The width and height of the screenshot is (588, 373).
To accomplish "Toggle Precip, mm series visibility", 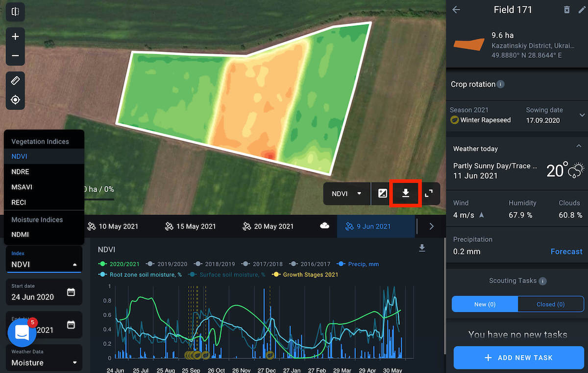I will point(360,264).
